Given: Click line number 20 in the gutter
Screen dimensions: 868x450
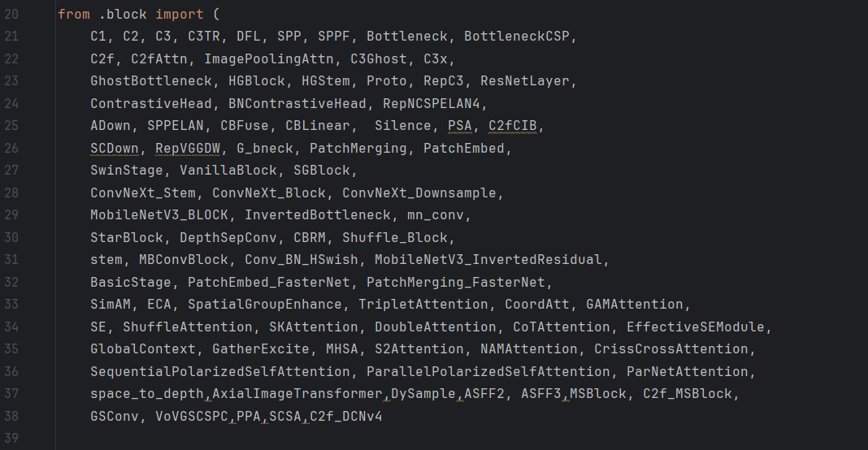Looking at the screenshot, I should click(11, 15).
